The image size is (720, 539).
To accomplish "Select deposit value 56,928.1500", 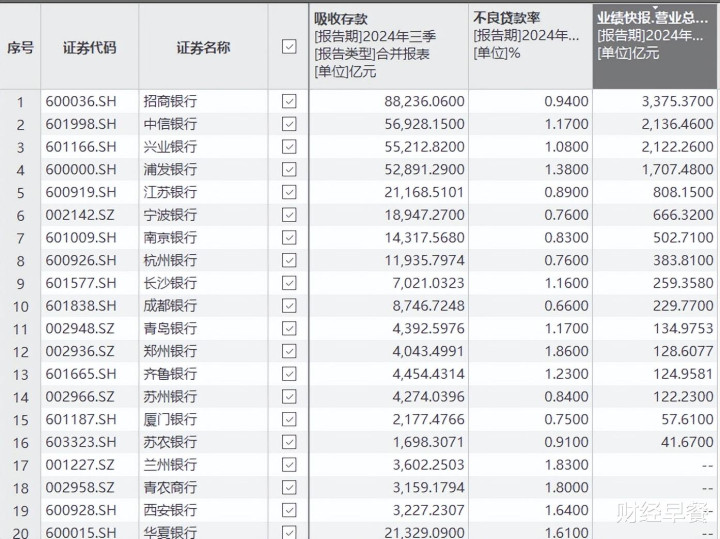I will pyautogui.click(x=424, y=124).
